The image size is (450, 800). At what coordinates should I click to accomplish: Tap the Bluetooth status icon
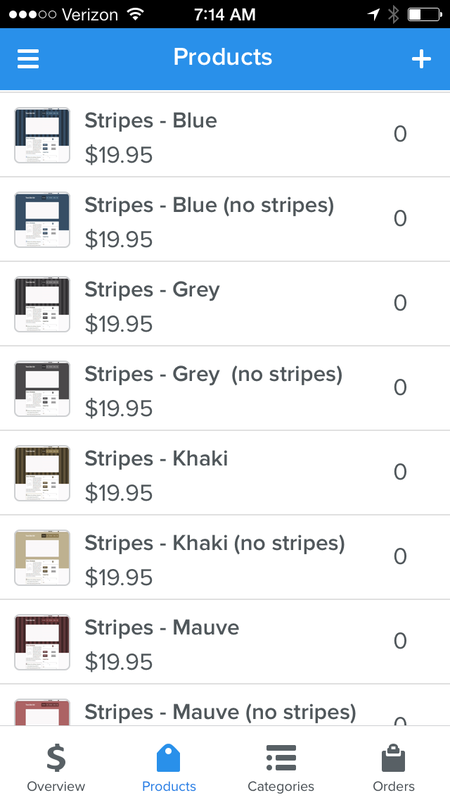[393, 14]
